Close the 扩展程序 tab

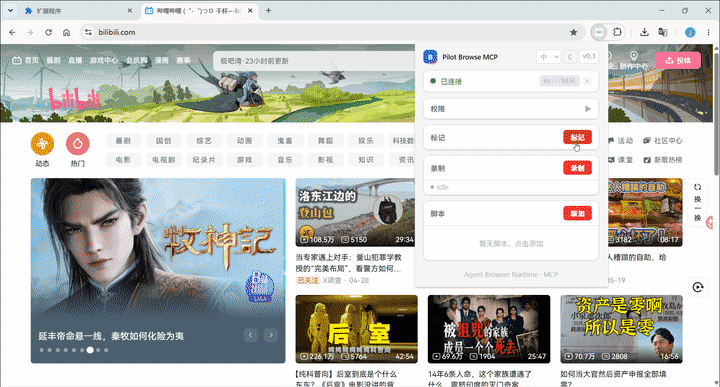[x=129, y=11]
